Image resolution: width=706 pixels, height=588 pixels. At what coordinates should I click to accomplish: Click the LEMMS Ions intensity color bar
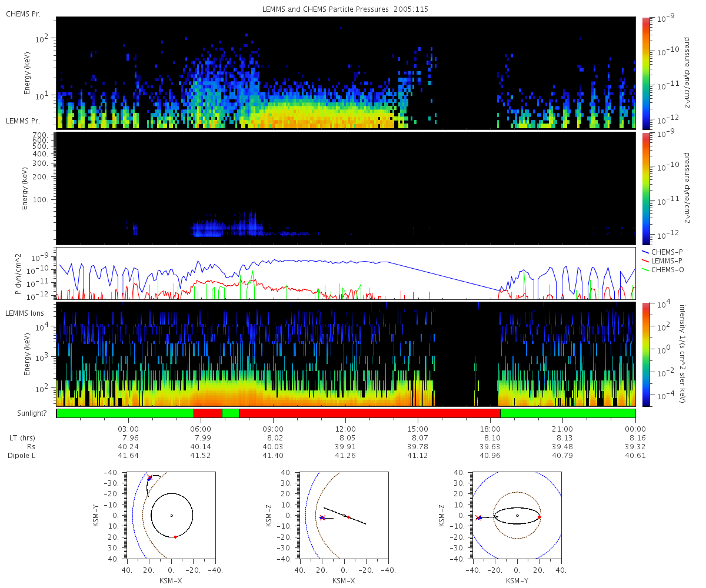pyautogui.click(x=647, y=354)
